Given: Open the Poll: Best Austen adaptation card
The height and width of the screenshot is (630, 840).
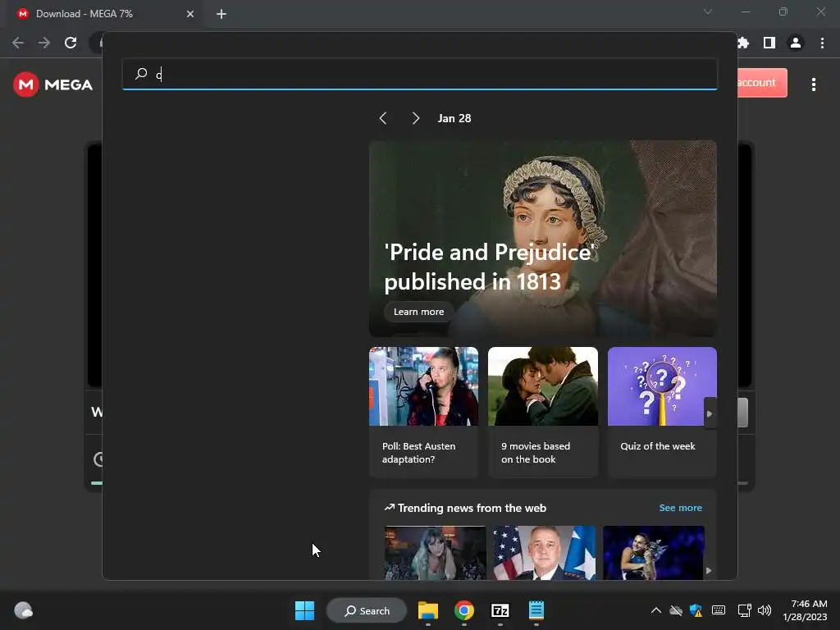Looking at the screenshot, I should [x=423, y=412].
